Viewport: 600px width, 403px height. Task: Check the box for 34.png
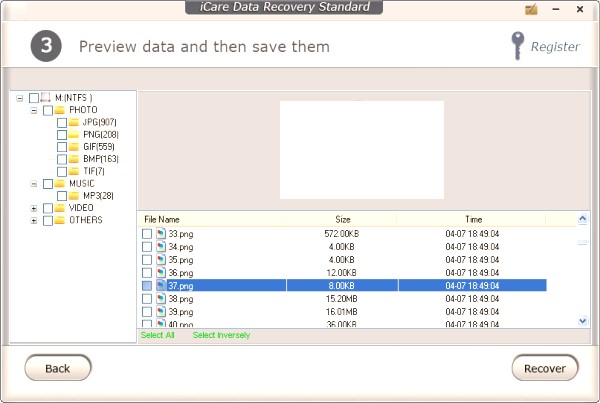[x=147, y=247]
